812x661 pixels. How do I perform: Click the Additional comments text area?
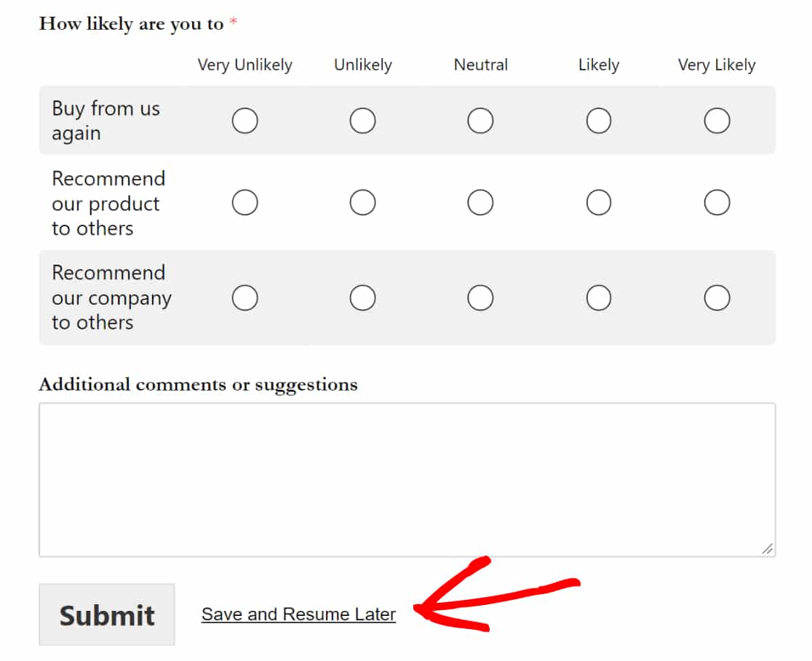407,480
